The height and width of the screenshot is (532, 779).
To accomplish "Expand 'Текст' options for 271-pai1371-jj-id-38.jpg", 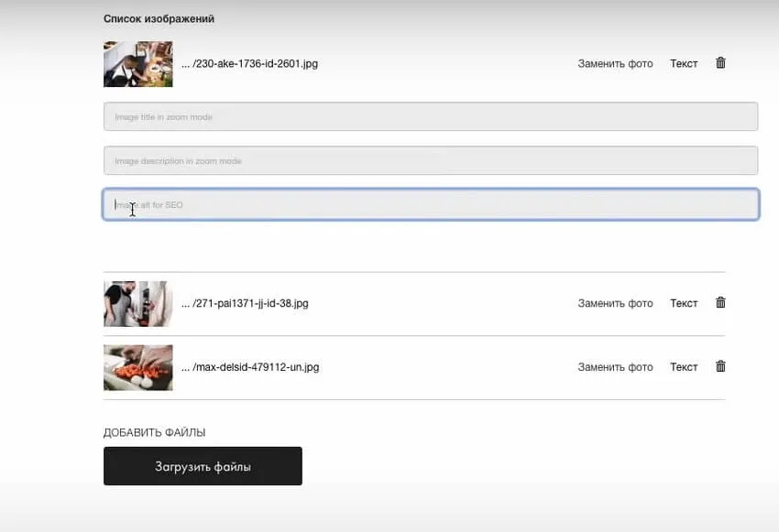I will click(684, 304).
